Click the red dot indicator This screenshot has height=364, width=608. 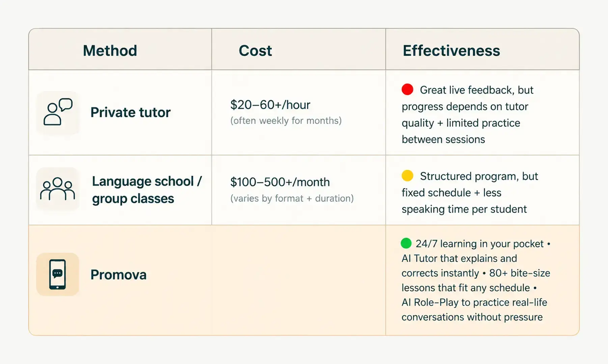[407, 89]
